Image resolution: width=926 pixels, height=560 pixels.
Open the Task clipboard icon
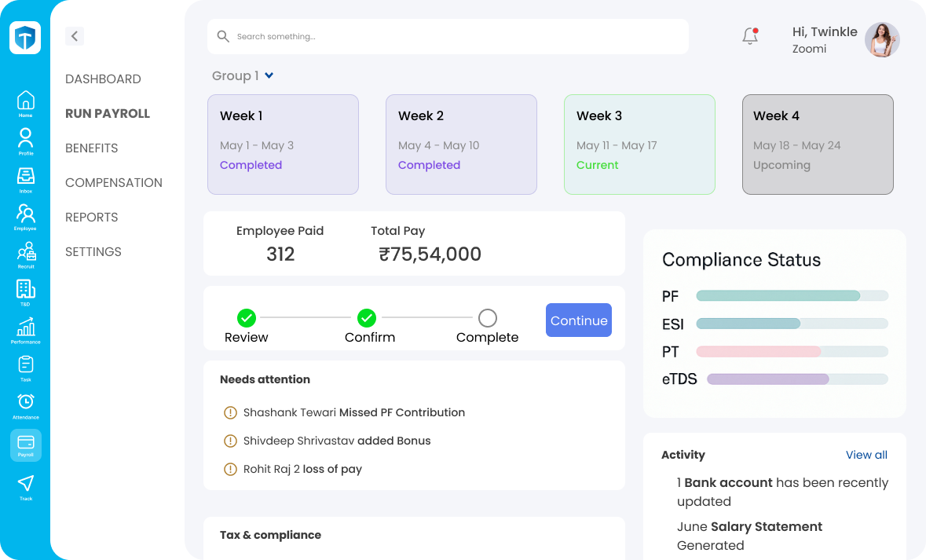point(25,364)
